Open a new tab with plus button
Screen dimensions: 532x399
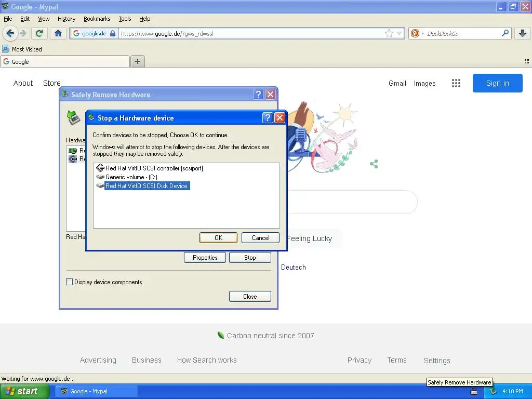click(x=137, y=61)
